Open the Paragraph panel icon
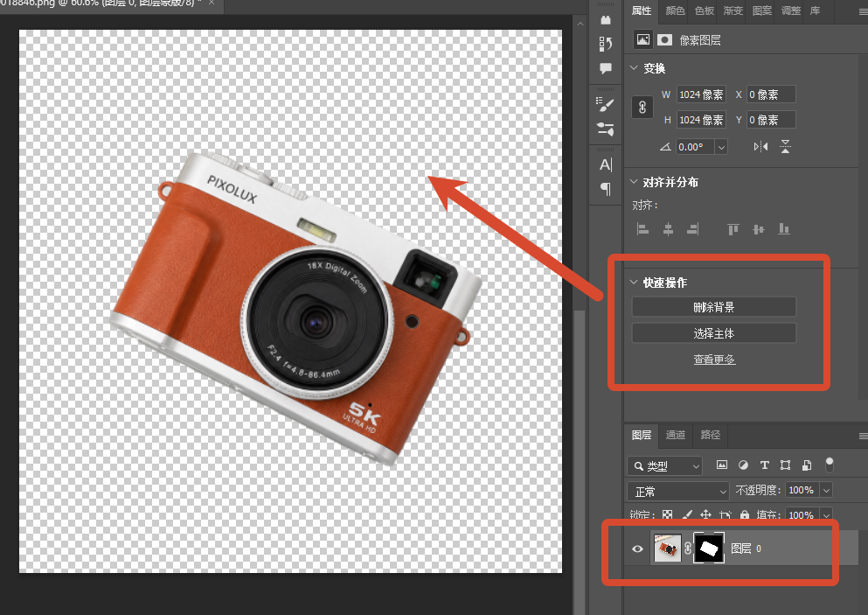The image size is (868, 615). pos(606,189)
